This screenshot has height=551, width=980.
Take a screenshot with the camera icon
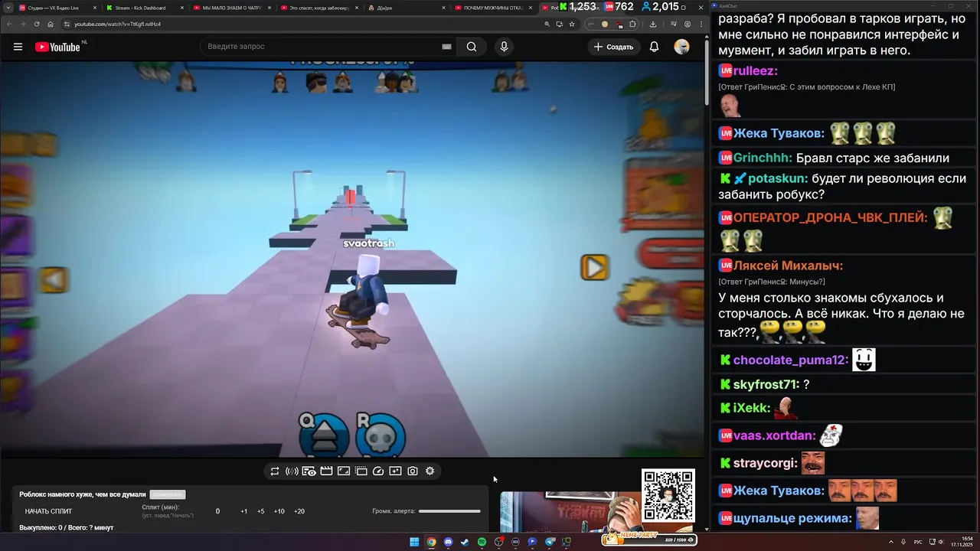[413, 471]
